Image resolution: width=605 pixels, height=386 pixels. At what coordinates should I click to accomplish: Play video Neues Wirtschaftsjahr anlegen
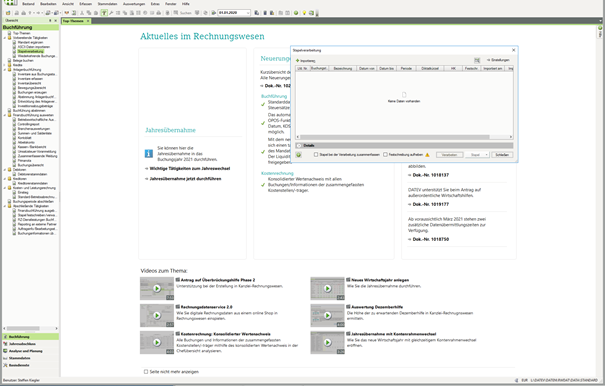328,288
